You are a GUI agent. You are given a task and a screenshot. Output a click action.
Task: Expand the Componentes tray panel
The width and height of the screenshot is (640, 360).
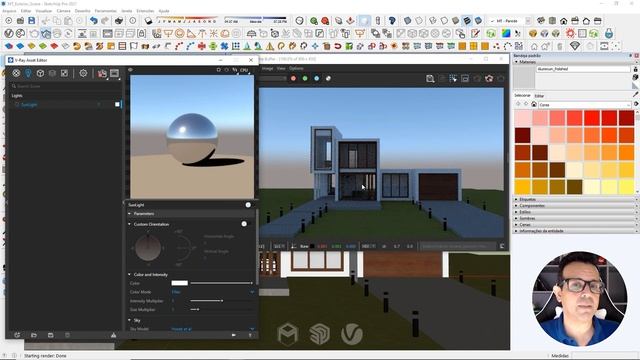click(574, 206)
